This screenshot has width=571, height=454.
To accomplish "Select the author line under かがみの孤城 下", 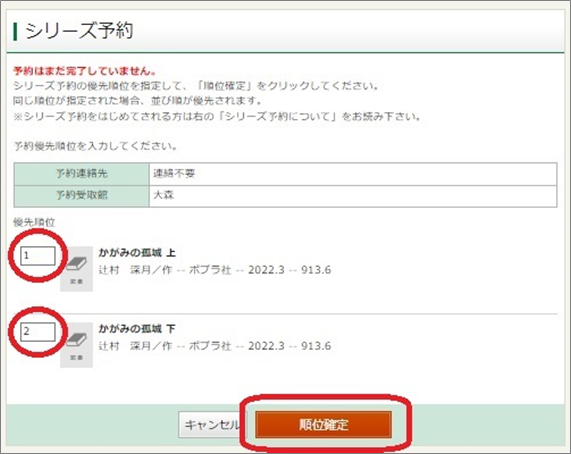I will click(215, 346).
